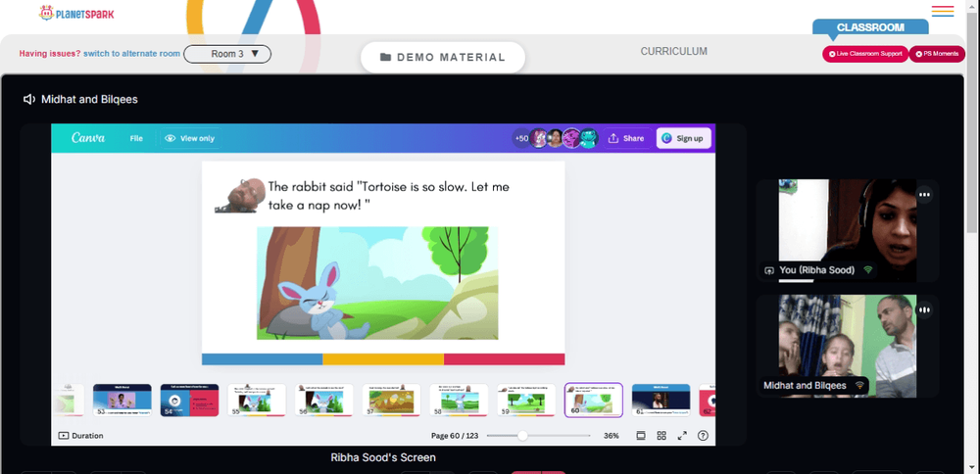The height and width of the screenshot is (474, 980).
Task: Click the PlanetSpark logo
Action: click(76, 13)
